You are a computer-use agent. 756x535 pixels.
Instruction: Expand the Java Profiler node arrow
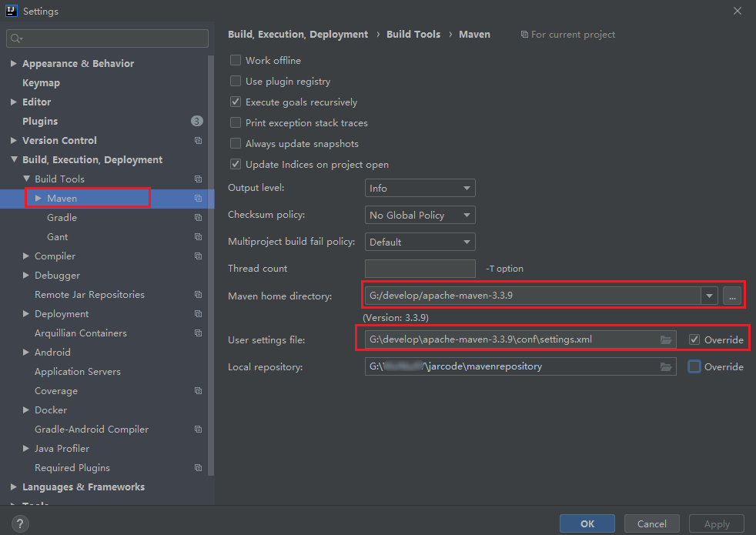coord(26,448)
